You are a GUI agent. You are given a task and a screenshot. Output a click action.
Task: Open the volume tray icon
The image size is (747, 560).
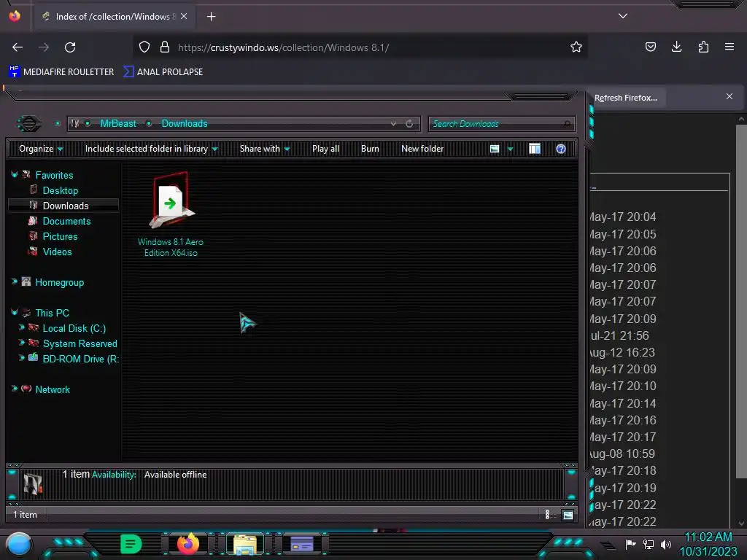(x=666, y=544)
